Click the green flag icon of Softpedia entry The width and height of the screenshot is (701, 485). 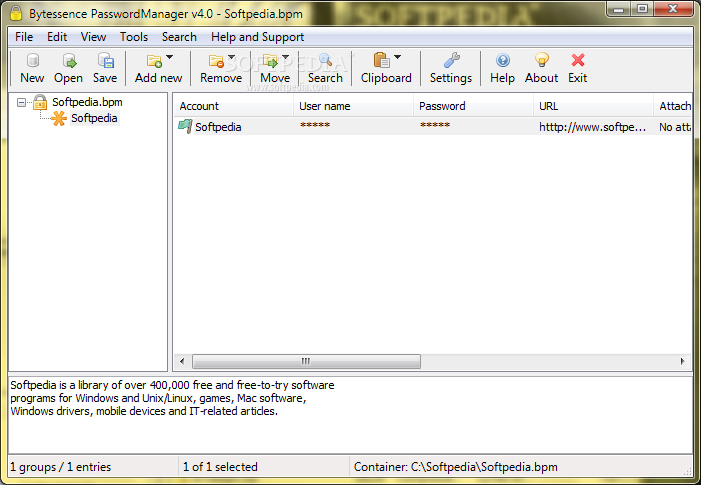click(x=185, y=127)
